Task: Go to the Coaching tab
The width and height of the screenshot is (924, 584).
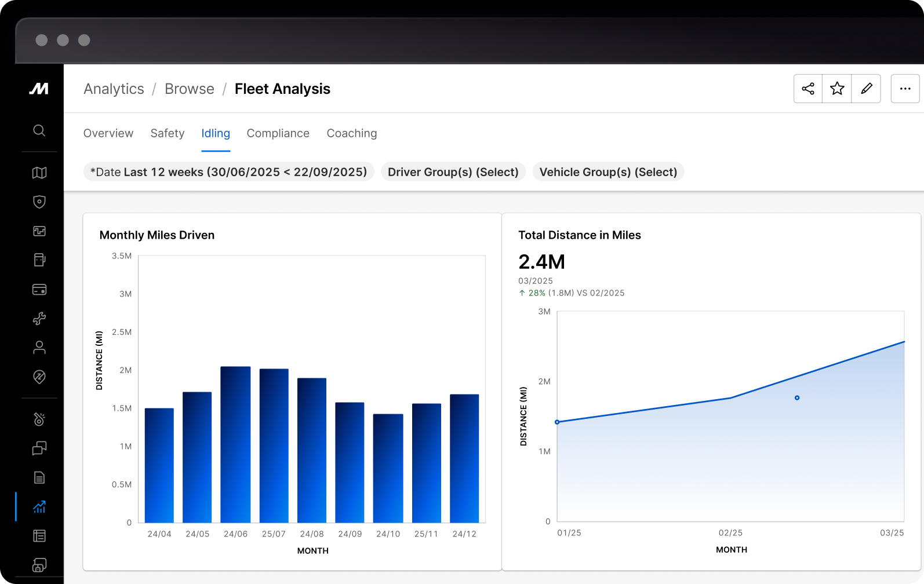Action: 351,133
